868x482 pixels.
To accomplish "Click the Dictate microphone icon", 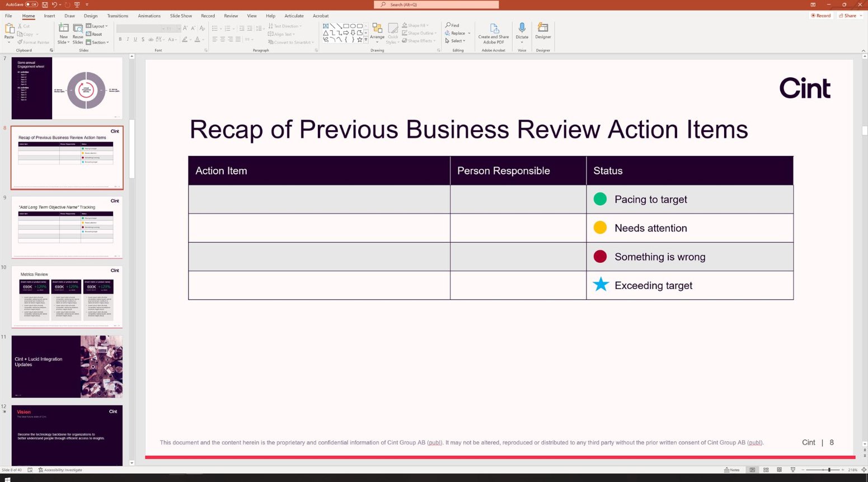I will click(522, 28).
